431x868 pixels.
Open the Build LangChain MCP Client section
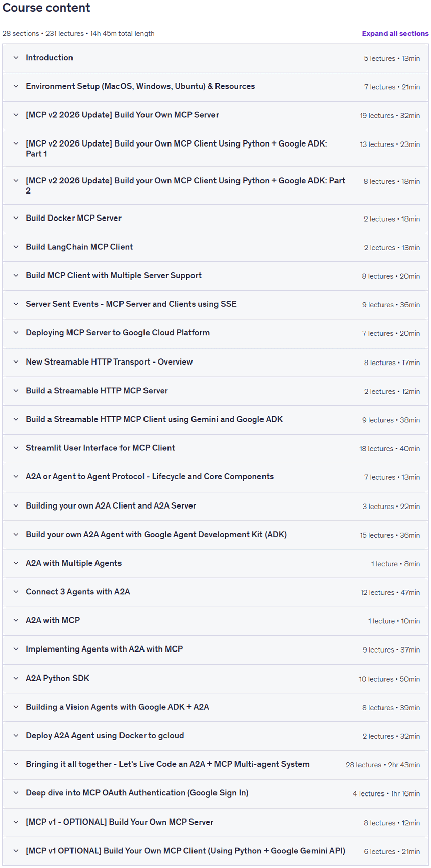(x=215, y=247)
